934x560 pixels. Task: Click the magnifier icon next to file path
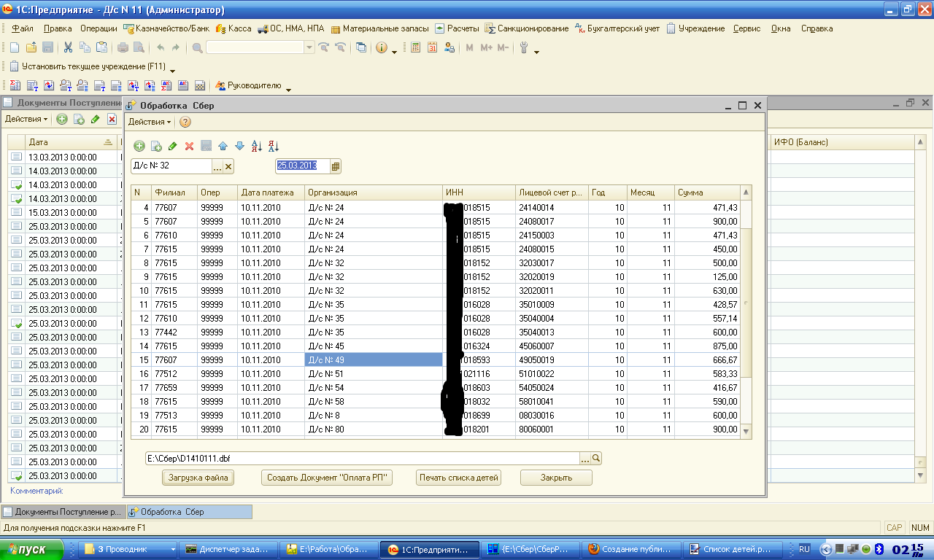point(596,459)
